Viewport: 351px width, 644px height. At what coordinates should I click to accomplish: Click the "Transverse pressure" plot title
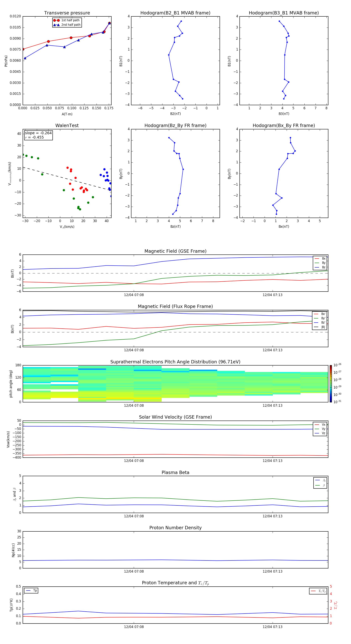click(67, 13)
